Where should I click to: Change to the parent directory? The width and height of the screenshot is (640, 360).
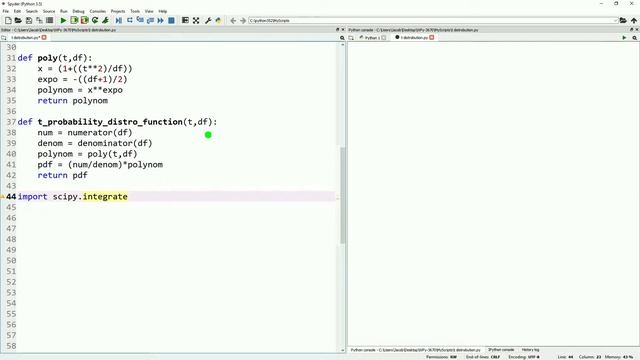[633, 20]
